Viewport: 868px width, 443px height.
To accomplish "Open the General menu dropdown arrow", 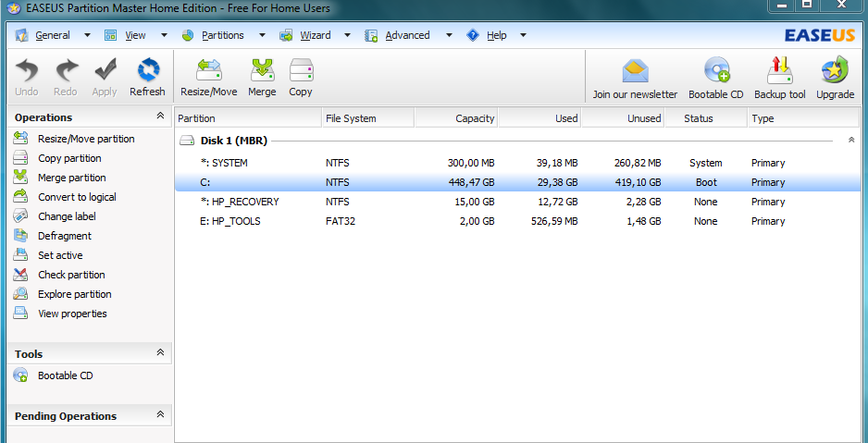I will pos(88,35).
